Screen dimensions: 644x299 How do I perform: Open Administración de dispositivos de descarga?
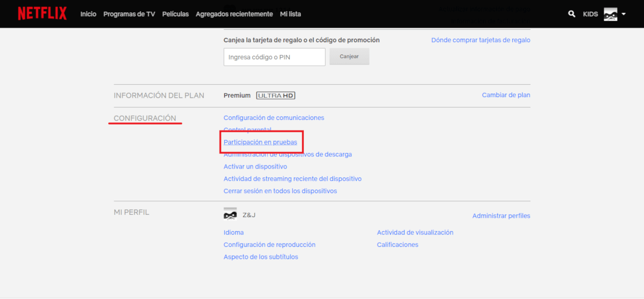pos(287,155)
